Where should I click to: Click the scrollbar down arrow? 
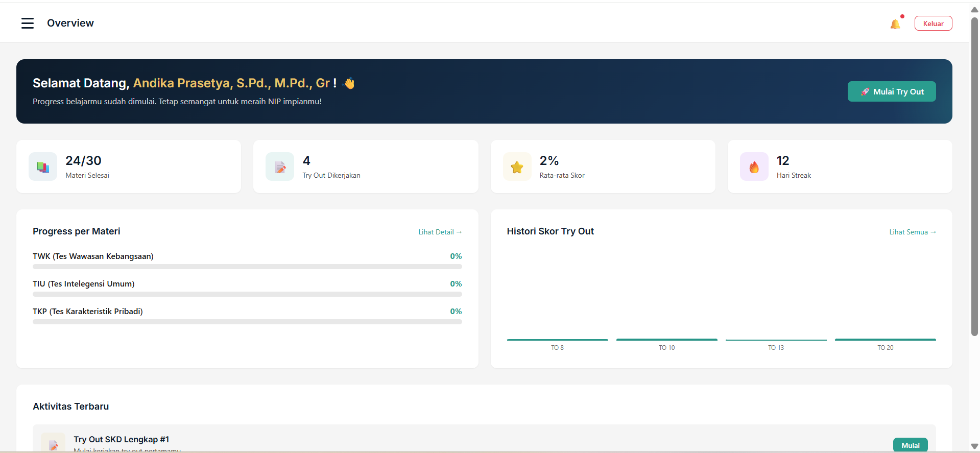(x=974, y=446)
